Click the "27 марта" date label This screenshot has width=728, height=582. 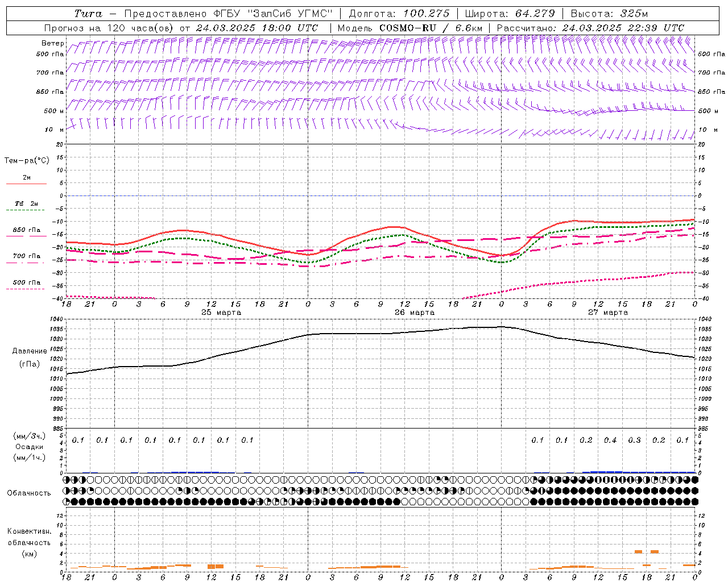[x=608, y=313]
